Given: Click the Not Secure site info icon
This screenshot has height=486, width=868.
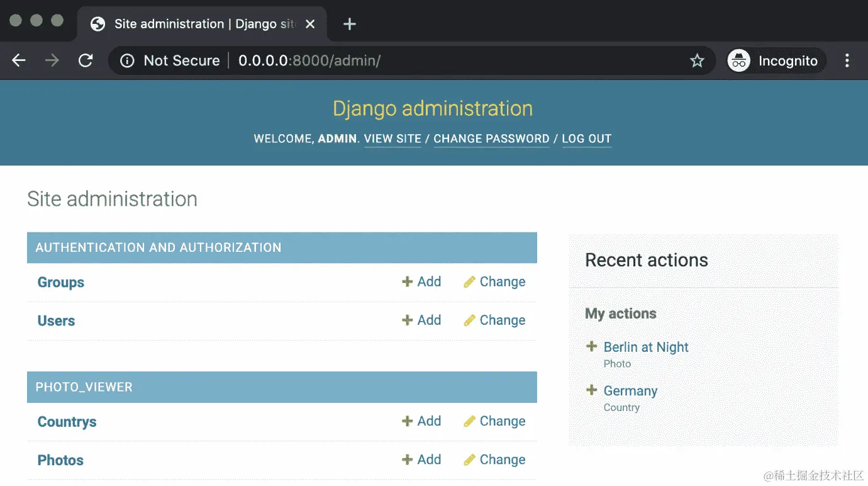Looking at the screenshot, I should pos(128,60).
